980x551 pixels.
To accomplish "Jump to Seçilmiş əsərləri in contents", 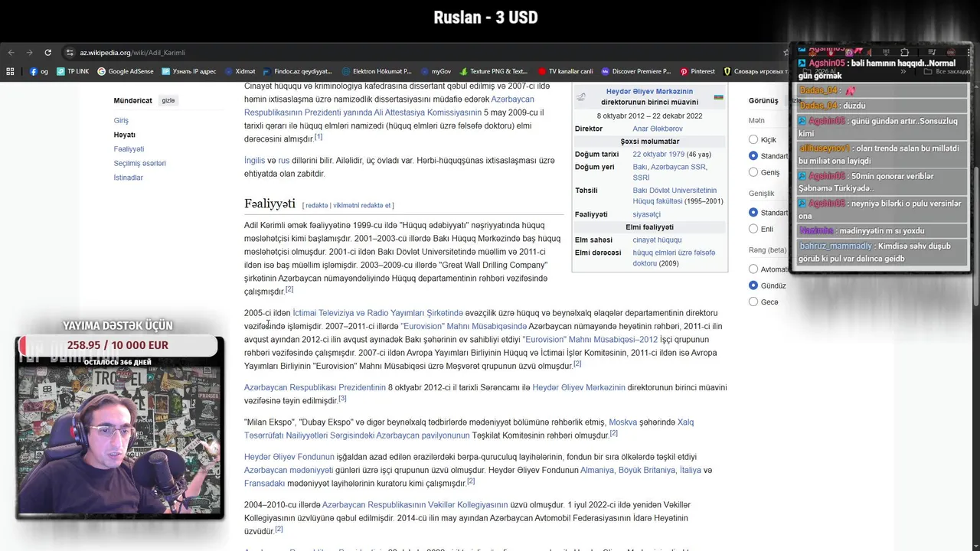I will 139,163.
